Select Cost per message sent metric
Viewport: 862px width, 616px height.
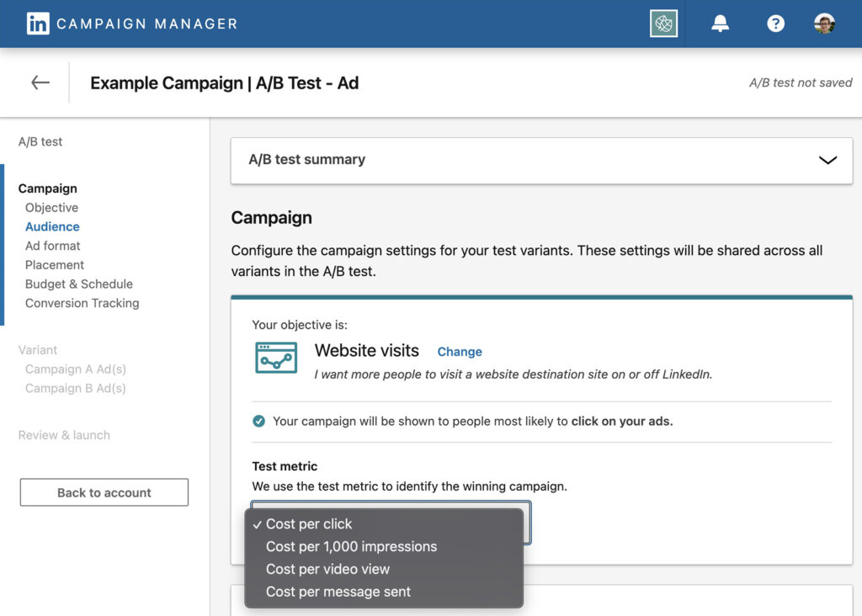338,592
